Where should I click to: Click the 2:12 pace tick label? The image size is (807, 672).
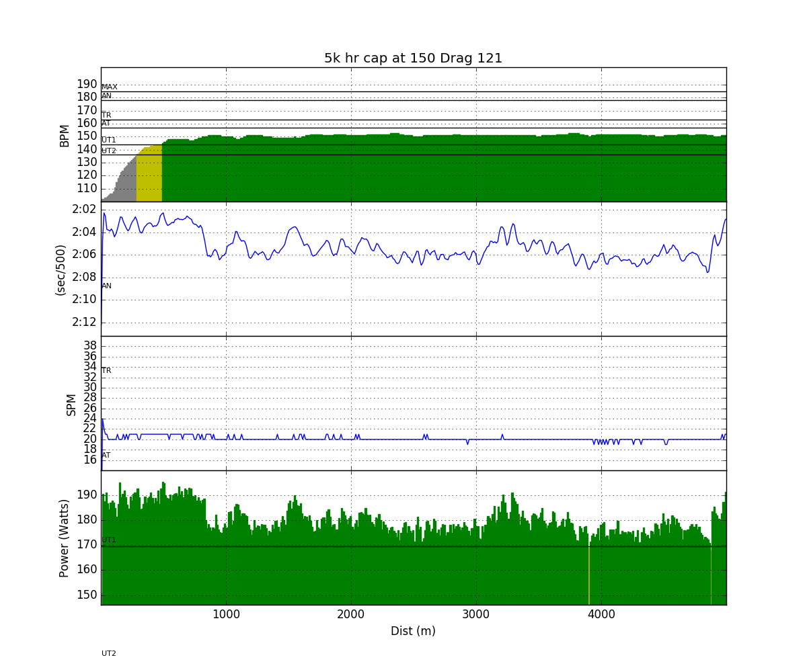pyautogui.click(x=85, y=322)
